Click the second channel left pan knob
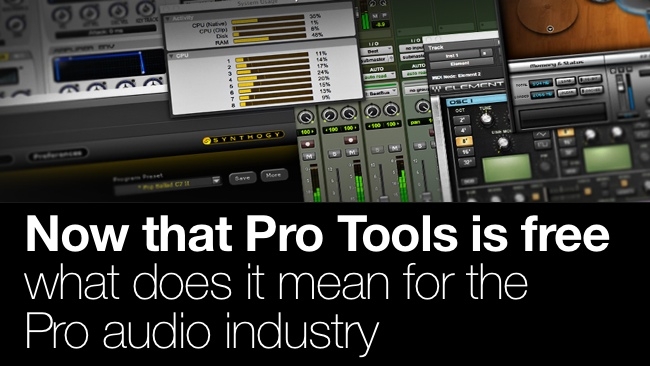650x366 pixels. (330, 115)
